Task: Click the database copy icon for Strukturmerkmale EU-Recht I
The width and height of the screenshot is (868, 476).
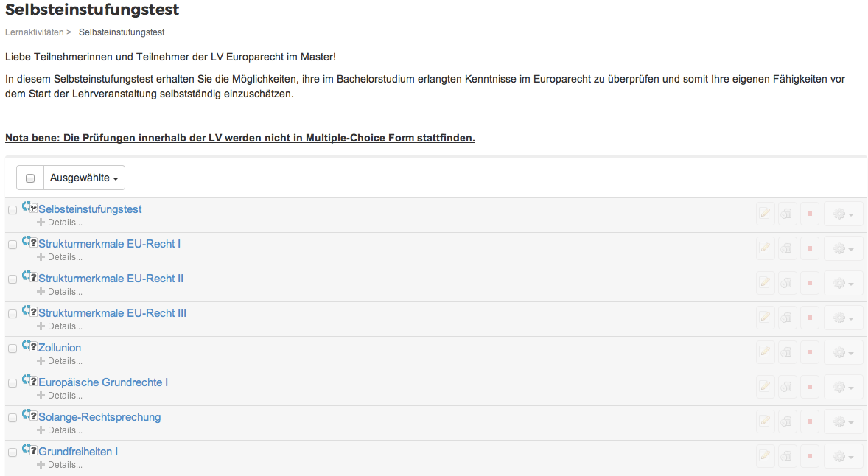Action: 787,249
